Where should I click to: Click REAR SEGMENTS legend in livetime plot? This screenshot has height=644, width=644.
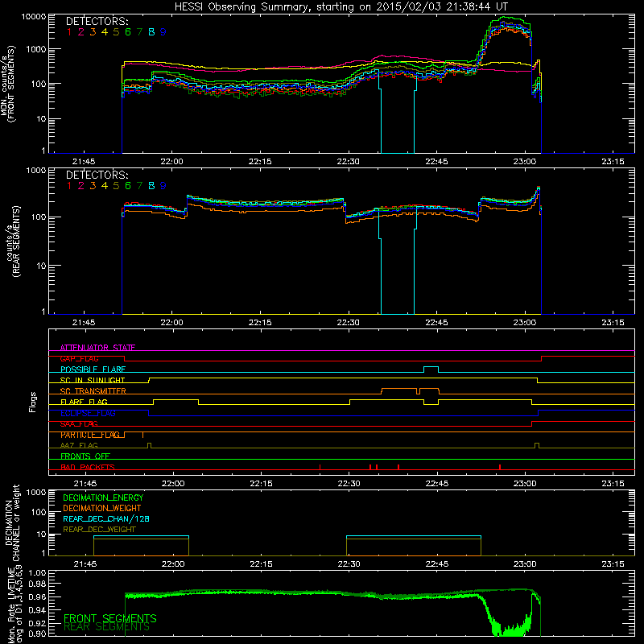coord(107,627)
